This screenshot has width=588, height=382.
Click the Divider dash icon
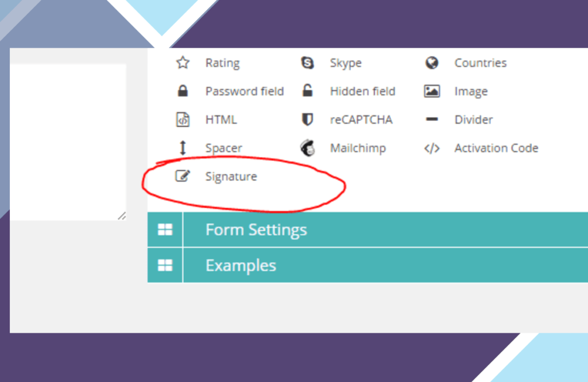(432, 119)
